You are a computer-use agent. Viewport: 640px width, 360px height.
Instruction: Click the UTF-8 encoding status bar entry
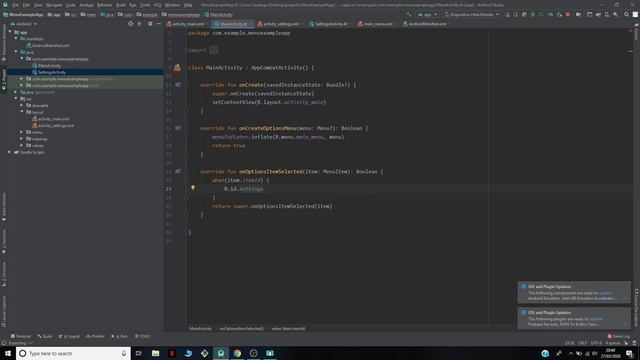click(596, 343)
